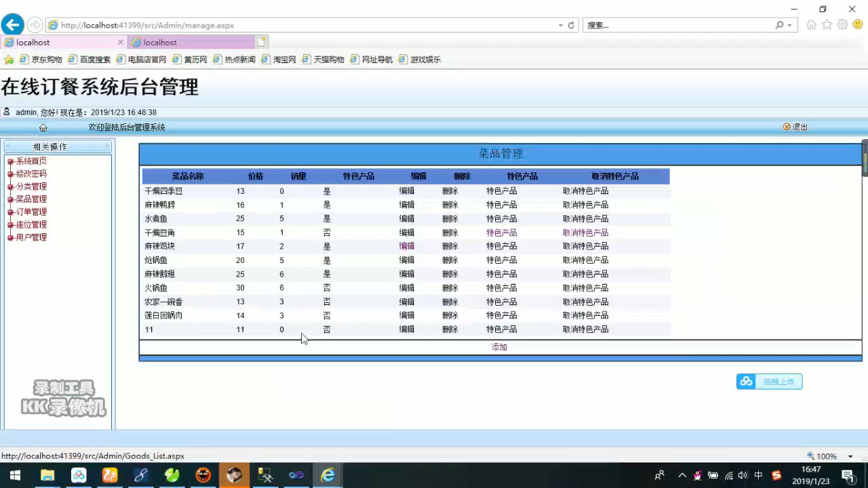Click the smiley feedback icon
868x488 pixels.
858,25
